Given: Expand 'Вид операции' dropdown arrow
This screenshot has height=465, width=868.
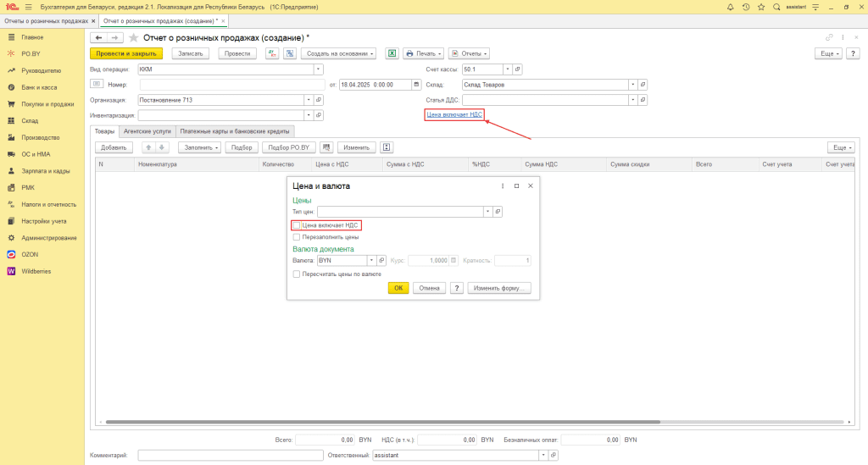Looking at the screenshot, I should tap(319, 69).
